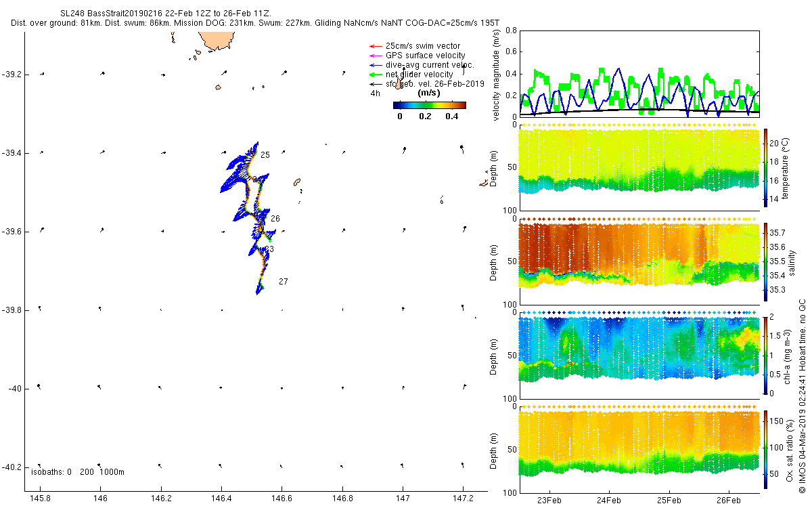Click the -39.8 latitude tick label
The width and height of the screenshot is (812, 508).
point(12,310)
